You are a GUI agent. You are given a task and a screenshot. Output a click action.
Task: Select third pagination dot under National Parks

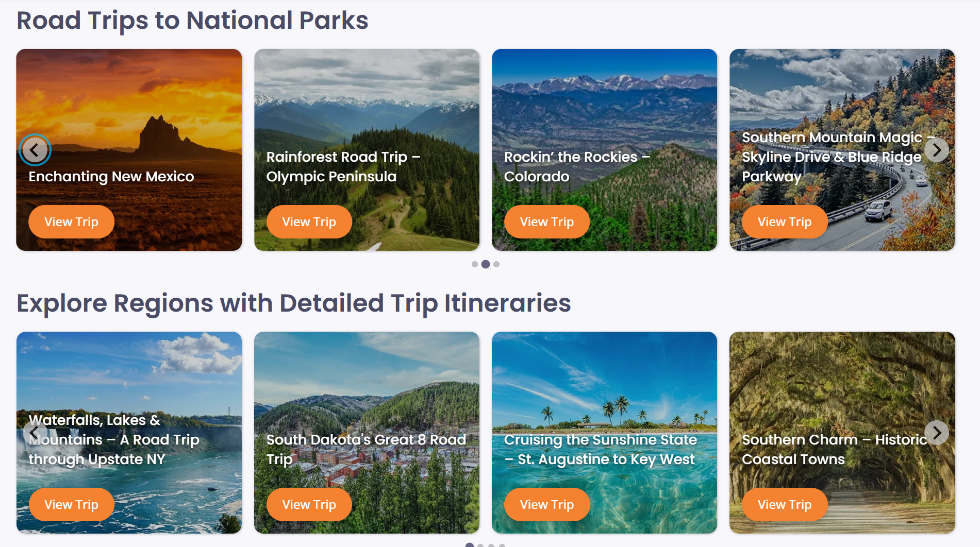tap(496, 264)
